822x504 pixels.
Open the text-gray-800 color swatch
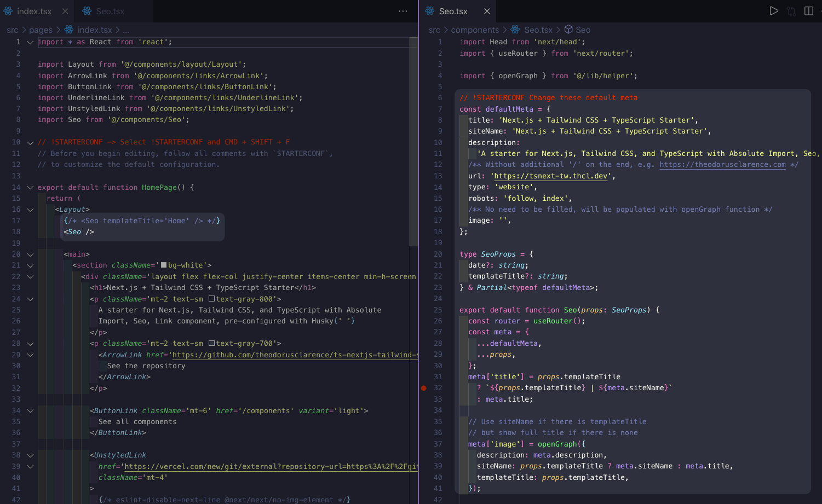(212, 299)
